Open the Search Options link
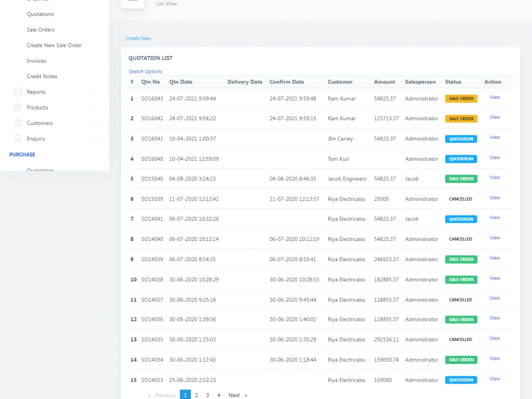 click(x=146, y=72)
